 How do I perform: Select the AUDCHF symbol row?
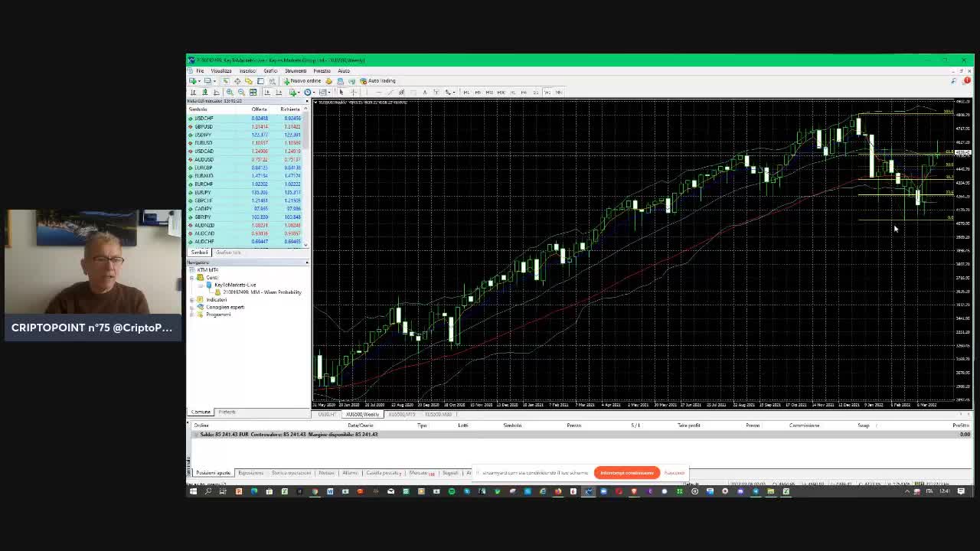[245, 242]
